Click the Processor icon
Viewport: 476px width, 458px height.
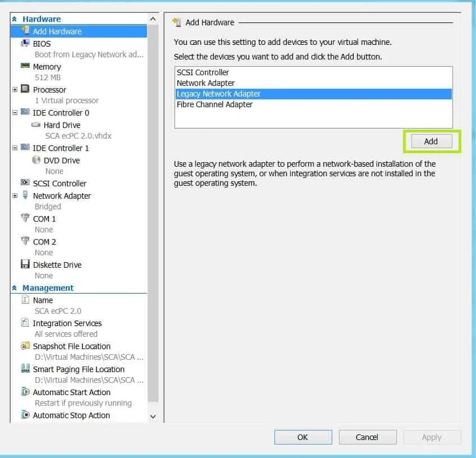(24, 89)
